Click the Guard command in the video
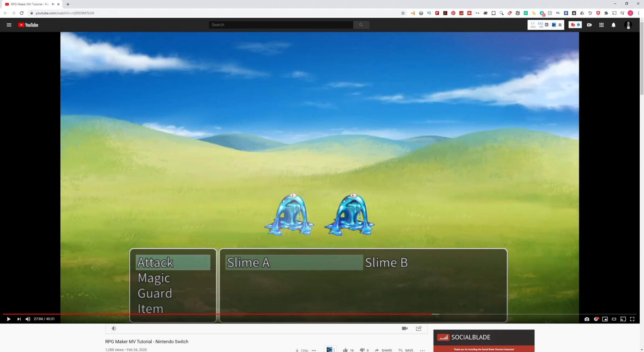644x352 pixels. pyautogui.click(x=155, y=293)
